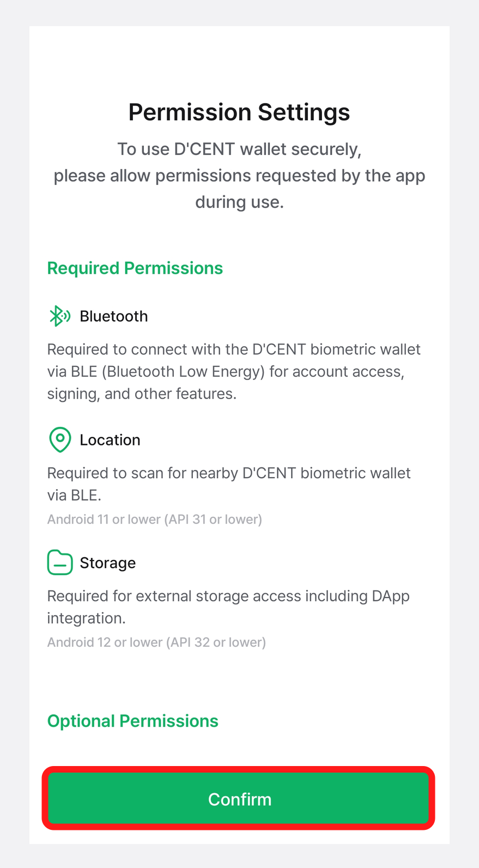Click the Storage folder icon

point(60,563)
